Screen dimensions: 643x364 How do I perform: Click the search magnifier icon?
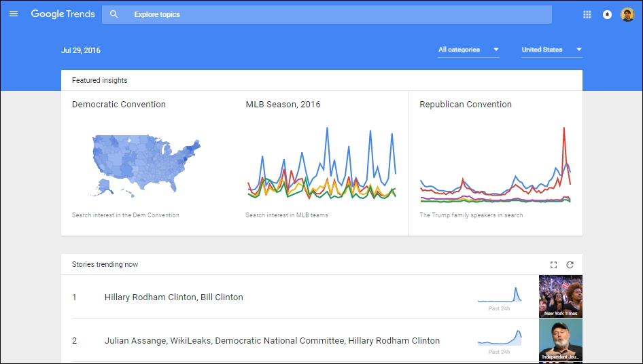point(114,14)
